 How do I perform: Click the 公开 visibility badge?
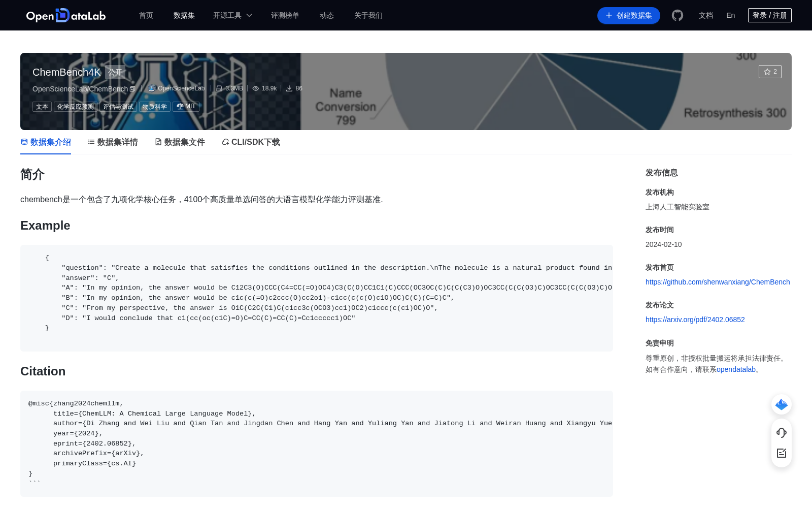115,72
